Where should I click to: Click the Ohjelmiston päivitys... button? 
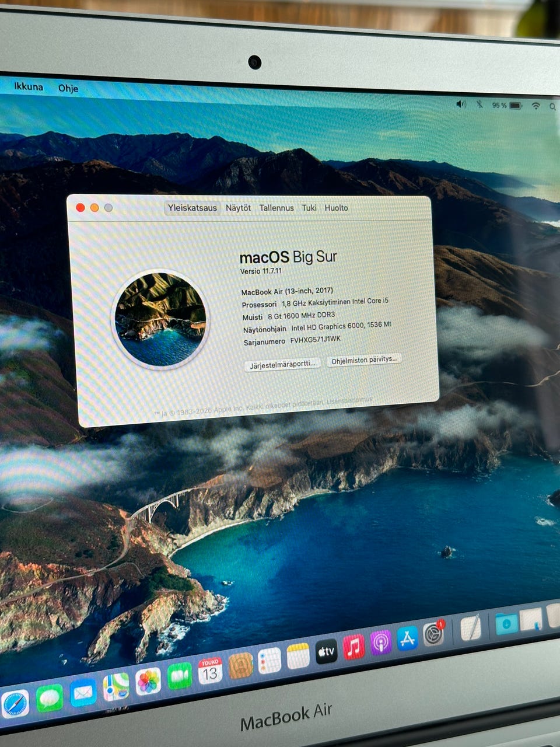point(364,359)
